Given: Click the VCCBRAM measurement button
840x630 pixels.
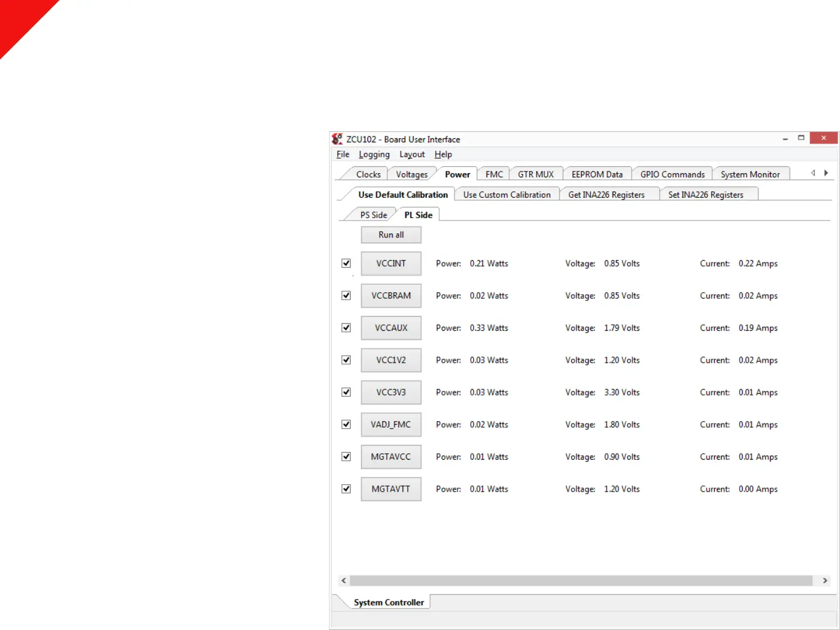Looking at the screenshot, I should click(391, 295).
